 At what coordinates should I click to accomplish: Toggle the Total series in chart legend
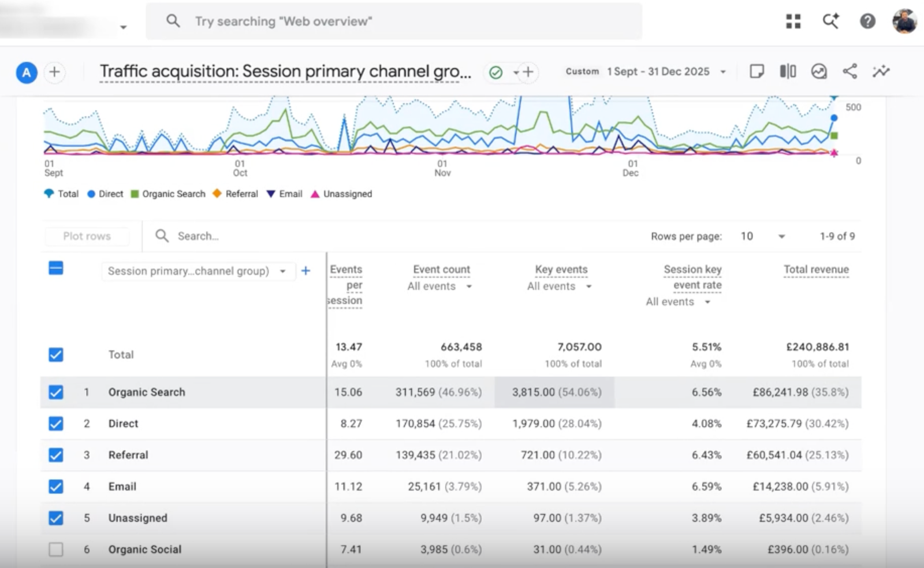(61, 194)
